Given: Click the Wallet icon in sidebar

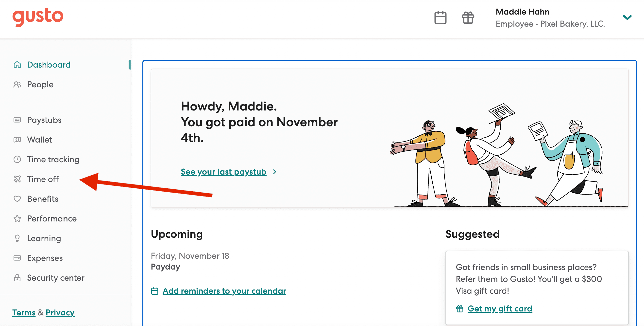Looking at the screenshot, I should tap(17, 140).
